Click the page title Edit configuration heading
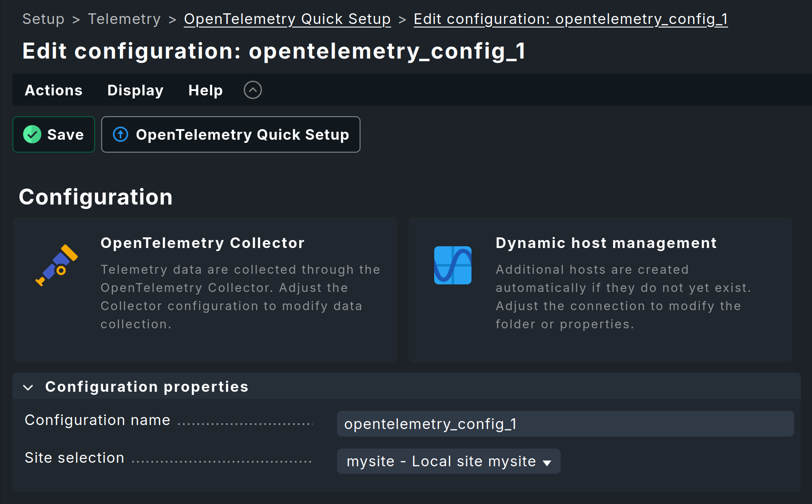 click(274, 51)
